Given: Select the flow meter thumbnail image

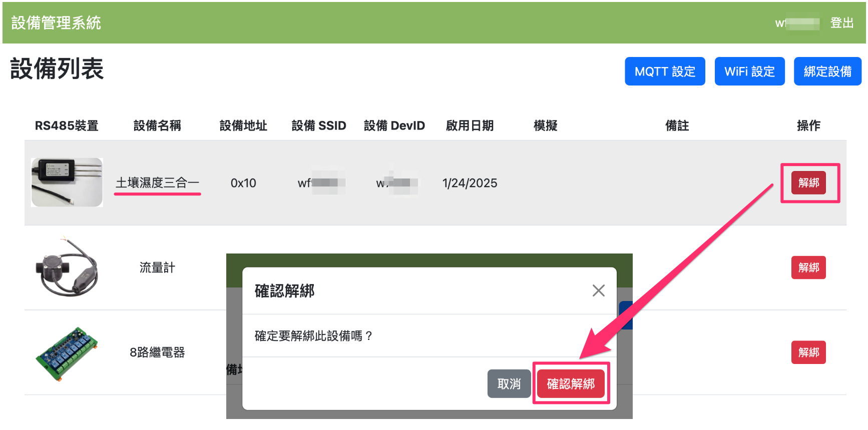Looking at the screenshot, I should 67,267.
